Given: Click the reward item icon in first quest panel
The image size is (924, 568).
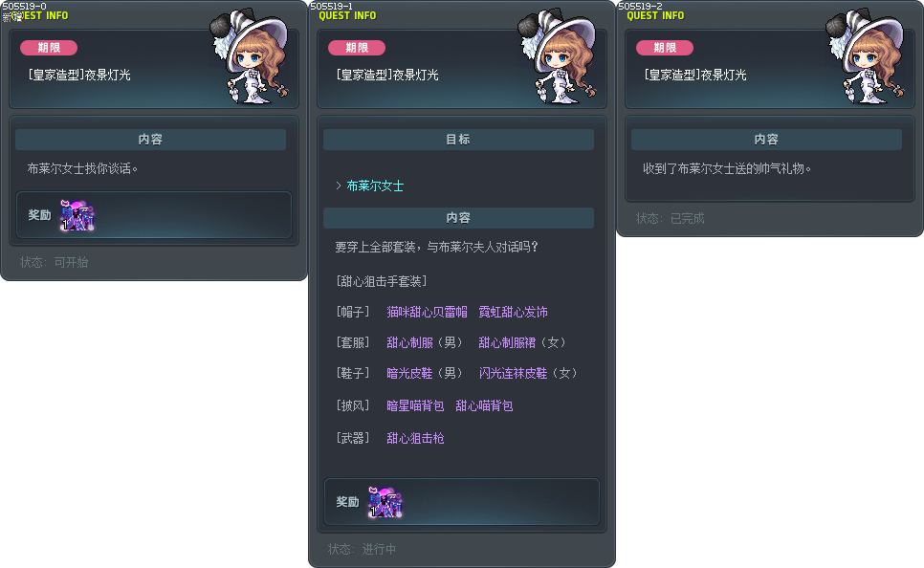Looking at the screenshot, I should pyautogui.click(x=77, y=215).
